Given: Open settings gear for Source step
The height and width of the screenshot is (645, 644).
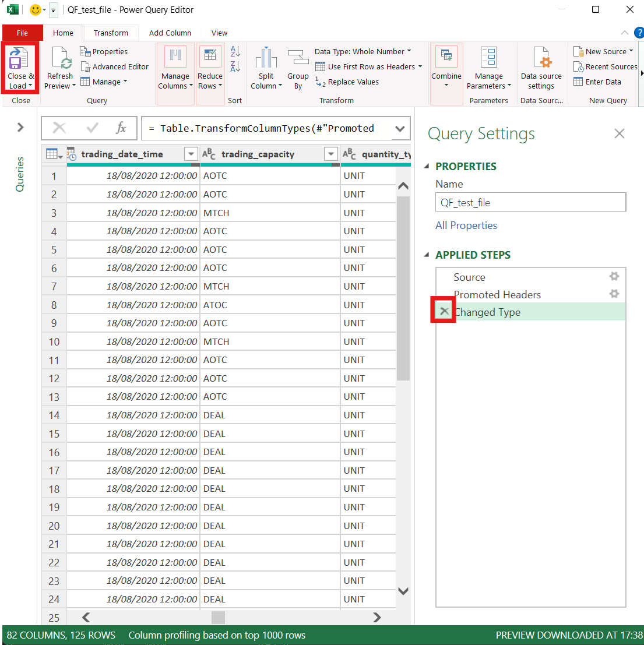Looking at the screenshot, I should click(x=614, y=276).
